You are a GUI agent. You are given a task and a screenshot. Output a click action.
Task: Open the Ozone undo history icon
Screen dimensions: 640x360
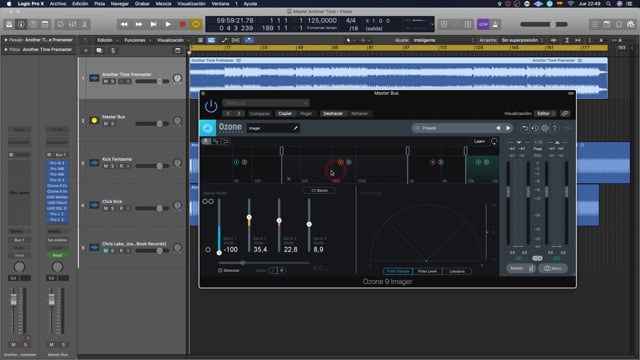pyautogui.click(x=535, y=128)
